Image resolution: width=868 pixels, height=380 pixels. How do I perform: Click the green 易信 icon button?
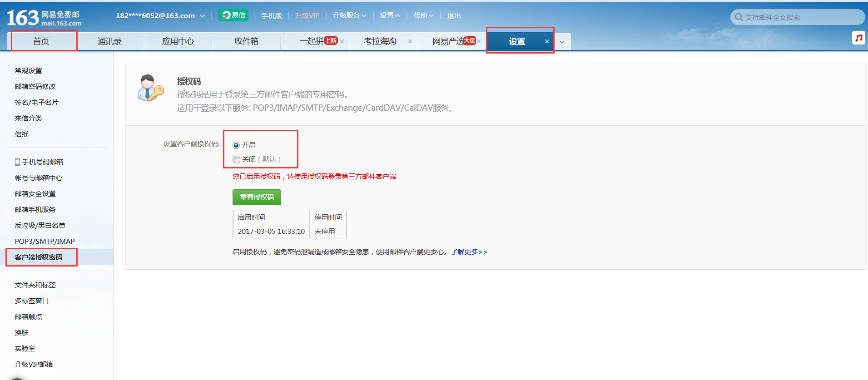(x=233, y=15)
